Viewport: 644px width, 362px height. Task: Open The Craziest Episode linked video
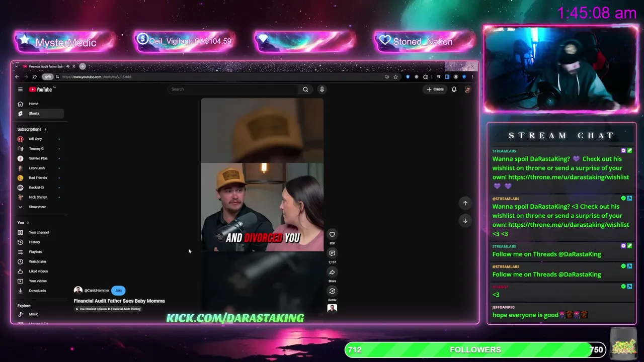pyautogui.click(x=108, y=309)
